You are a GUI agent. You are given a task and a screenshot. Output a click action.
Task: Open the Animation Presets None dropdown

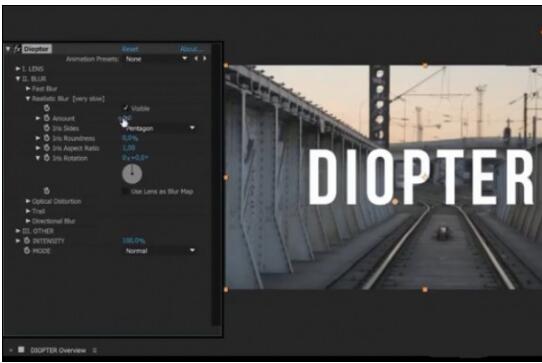(156, 59)
